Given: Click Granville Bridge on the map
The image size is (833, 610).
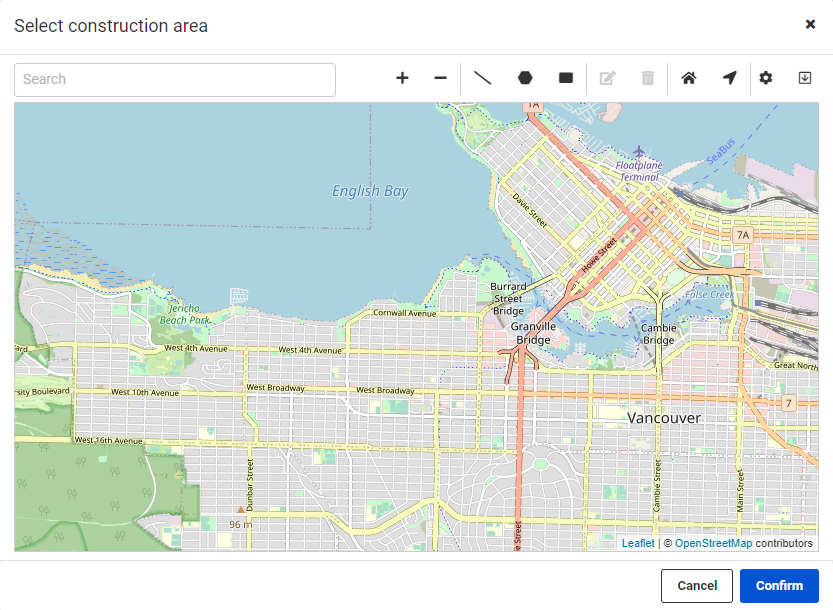Looking at the screenshot, I should click(531, 333).
